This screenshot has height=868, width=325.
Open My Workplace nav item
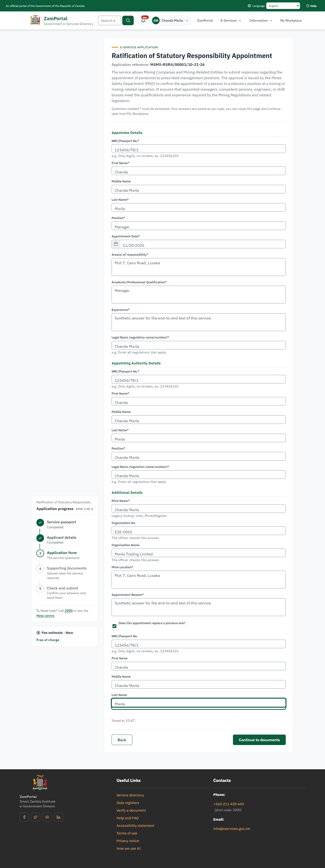291,20
